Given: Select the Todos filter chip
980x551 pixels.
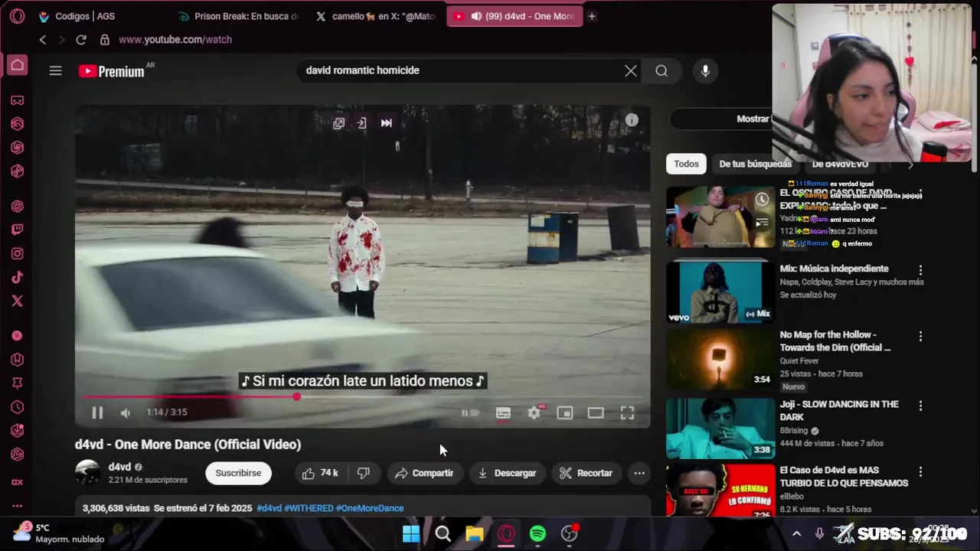Looking at the screenshot, I should click(686, 164).
